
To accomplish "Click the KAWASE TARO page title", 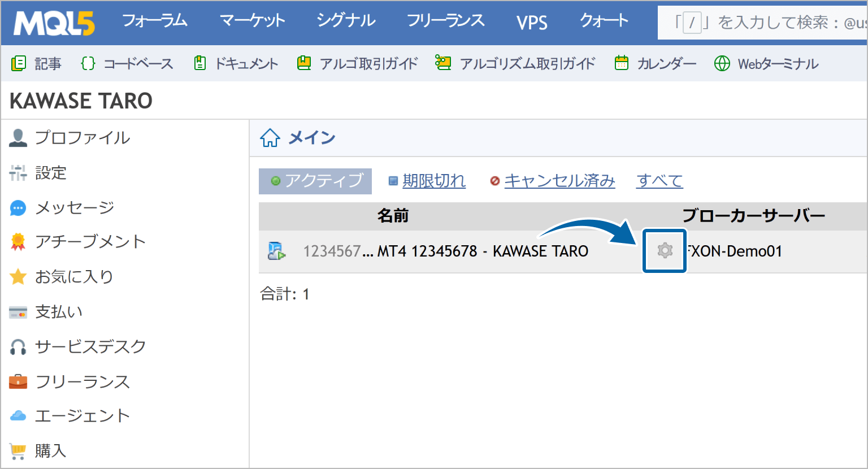I will tap(81, 101).
